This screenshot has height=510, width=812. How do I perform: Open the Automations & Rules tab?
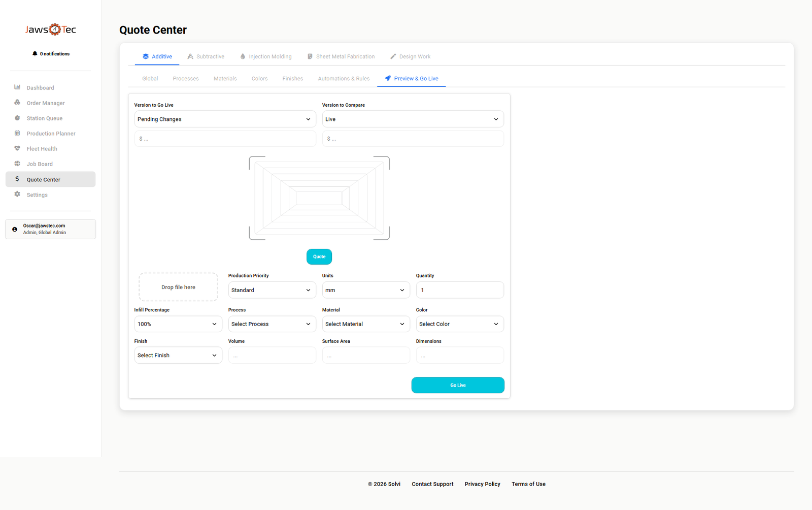[344, 79]
